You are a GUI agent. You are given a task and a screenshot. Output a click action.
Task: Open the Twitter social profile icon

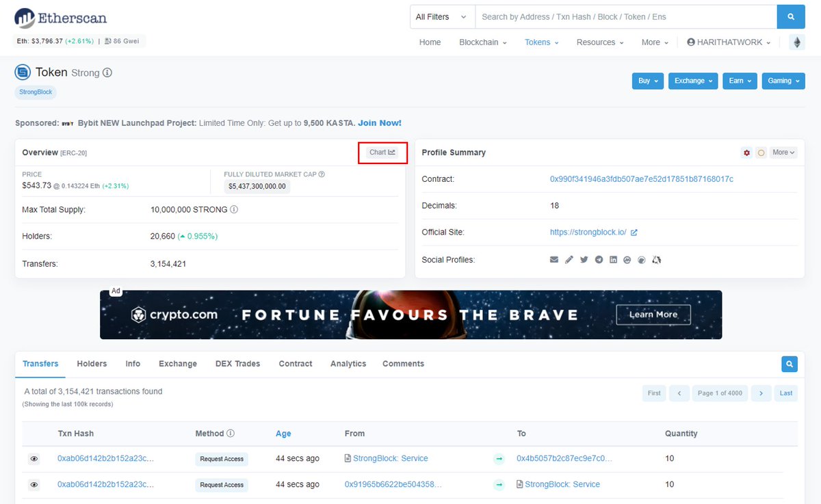click(584, 260)
